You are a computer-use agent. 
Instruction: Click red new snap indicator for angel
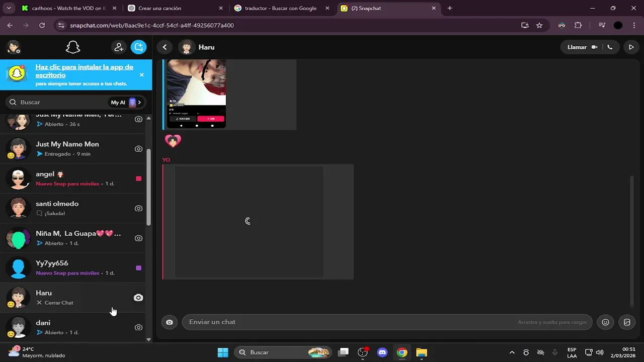[138, 178]
